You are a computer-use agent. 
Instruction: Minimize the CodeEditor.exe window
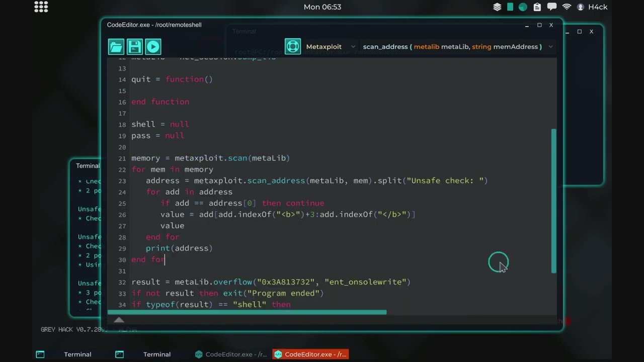(527, 25)
